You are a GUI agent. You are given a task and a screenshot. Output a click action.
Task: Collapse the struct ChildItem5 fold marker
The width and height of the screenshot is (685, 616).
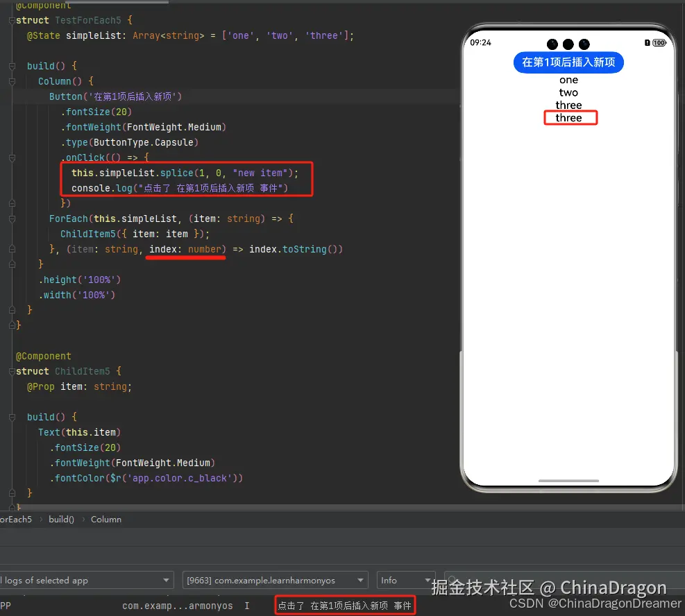click(11, 372)
